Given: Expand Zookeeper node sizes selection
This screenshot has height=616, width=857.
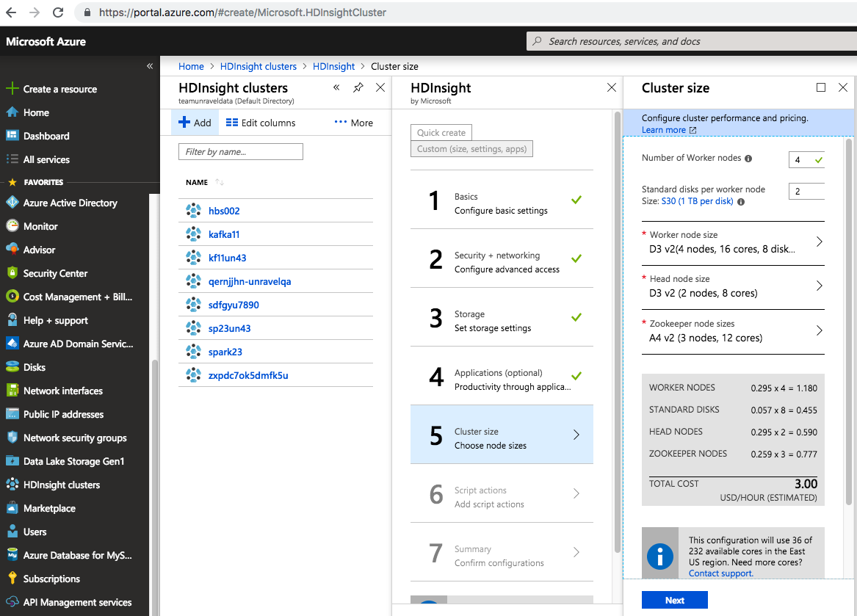Looking at the screenshot, I should pos(733,332).
